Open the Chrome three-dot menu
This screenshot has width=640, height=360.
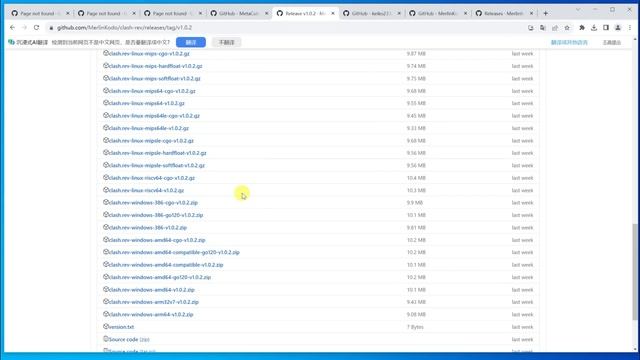630,28
